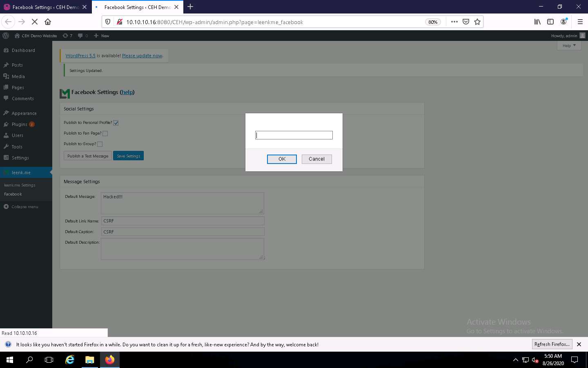Open the Firefox hamburger menu
This screenshot has height=368, width=588.
[580, 22]
